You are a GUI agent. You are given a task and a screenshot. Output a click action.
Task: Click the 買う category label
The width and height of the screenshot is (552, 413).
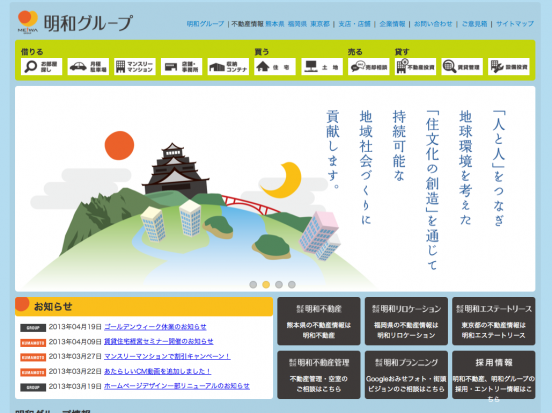[262, 52]
